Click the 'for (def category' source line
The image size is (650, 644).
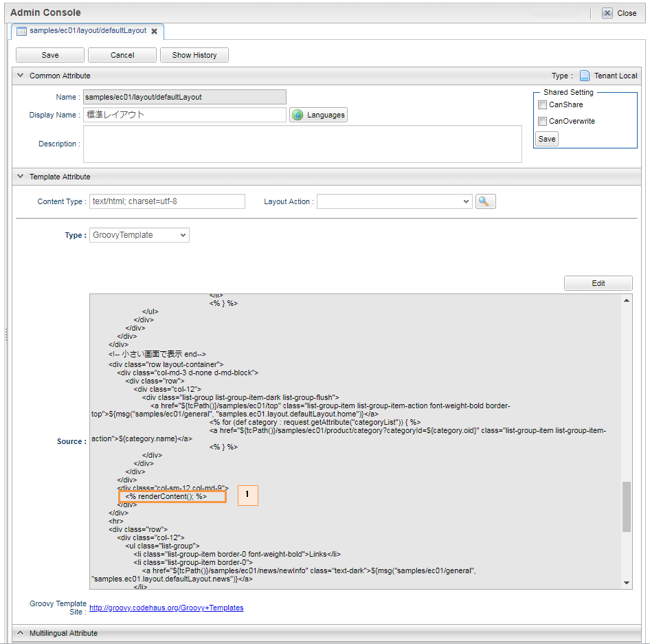point(315,422)
